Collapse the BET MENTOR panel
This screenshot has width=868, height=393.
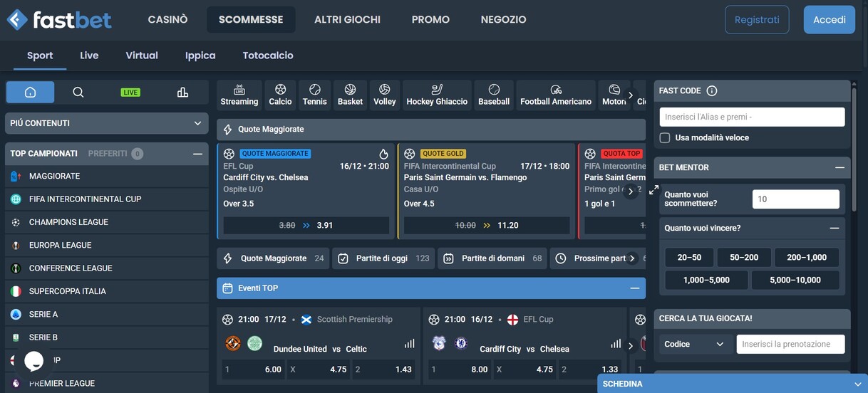(839, 168)
